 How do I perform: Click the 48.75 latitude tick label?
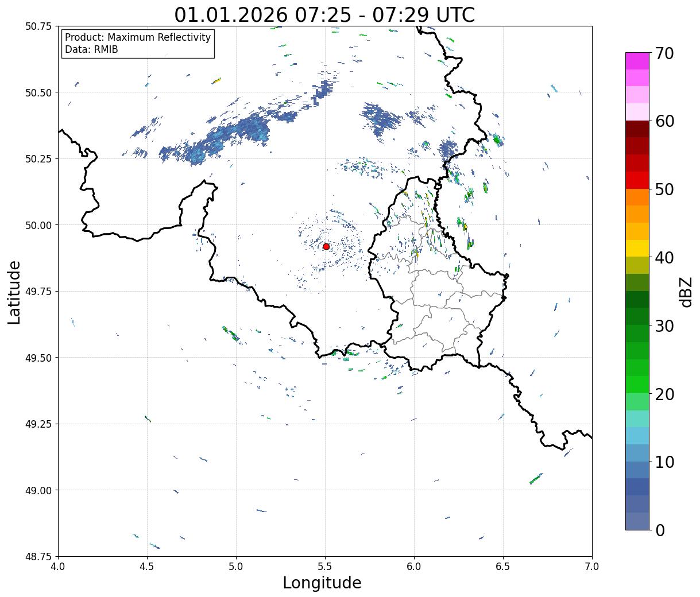tap(39, 557)
